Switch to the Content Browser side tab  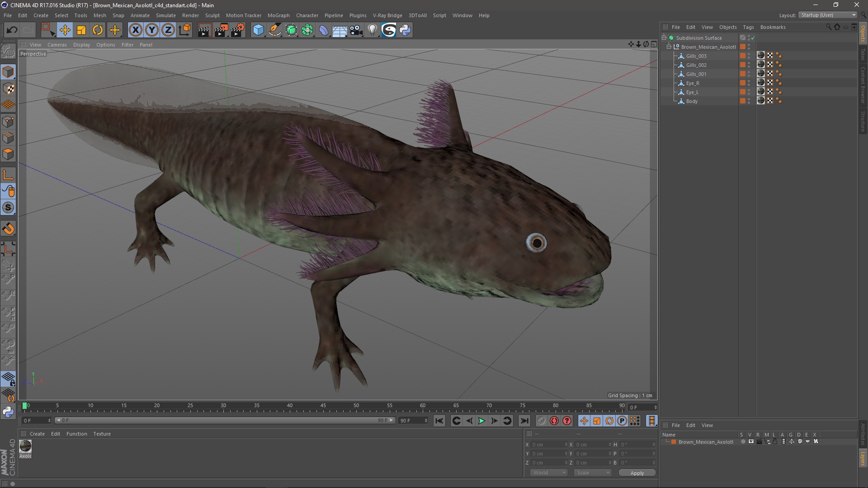(x=863, y=85)
